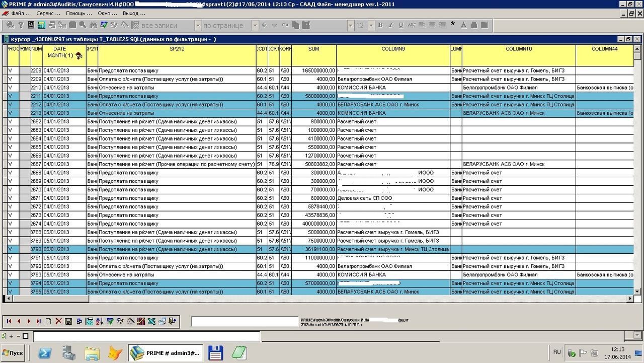The width and height of the screenshot is (644, 363).
Task: Click the magnifier icon in top toolbar
Action: (x=83, y=25)
